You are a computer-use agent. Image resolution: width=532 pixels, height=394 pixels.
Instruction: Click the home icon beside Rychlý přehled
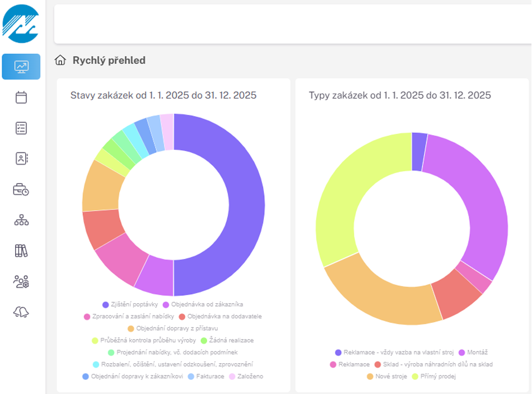(60, 61)
